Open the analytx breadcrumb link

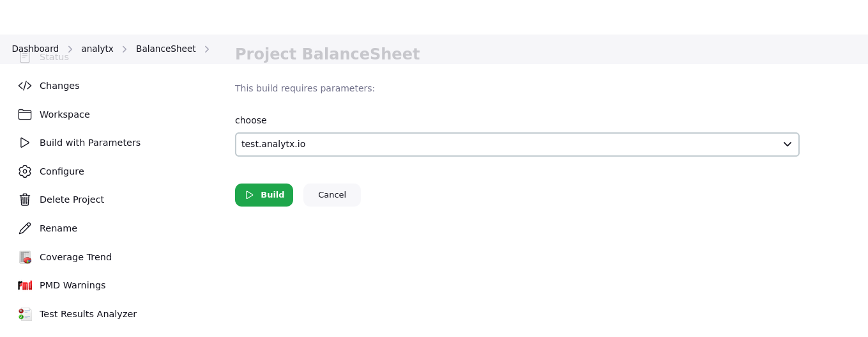pyautogui.click(x=97, y=49)
